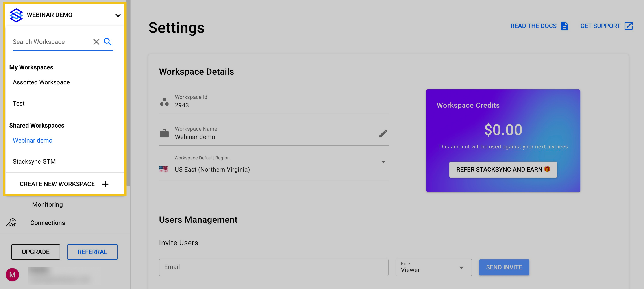Click the Upgrade button
Viewport: 644px width, 289px height.
(x=35, y=252)
